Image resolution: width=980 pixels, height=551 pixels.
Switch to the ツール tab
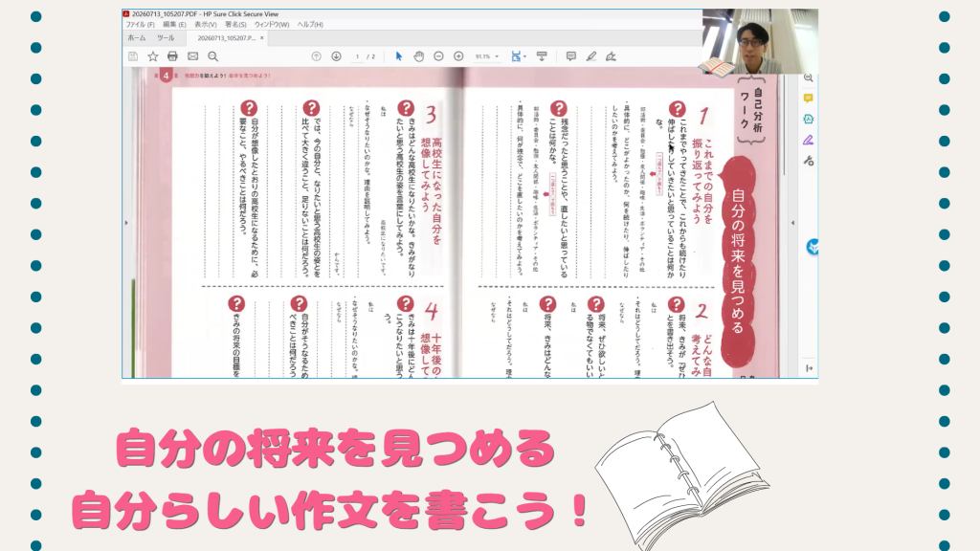pos(166,38)
